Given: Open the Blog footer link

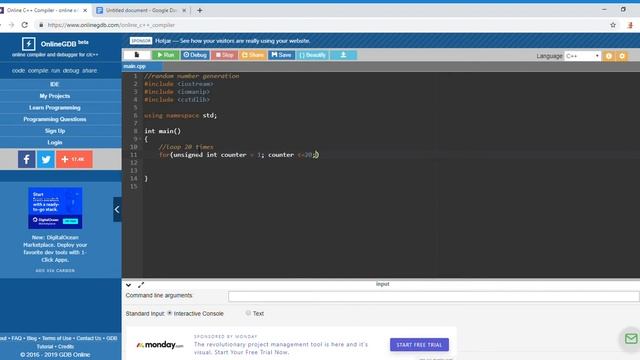Looking at the screenshot, I should tap(32, 338).
